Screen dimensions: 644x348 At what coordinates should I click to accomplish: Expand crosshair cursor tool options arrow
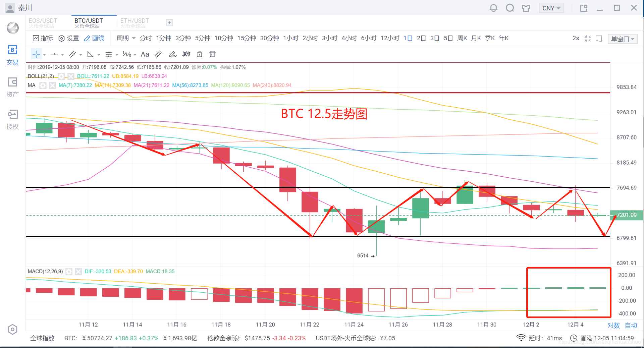(x=45, y=55)
